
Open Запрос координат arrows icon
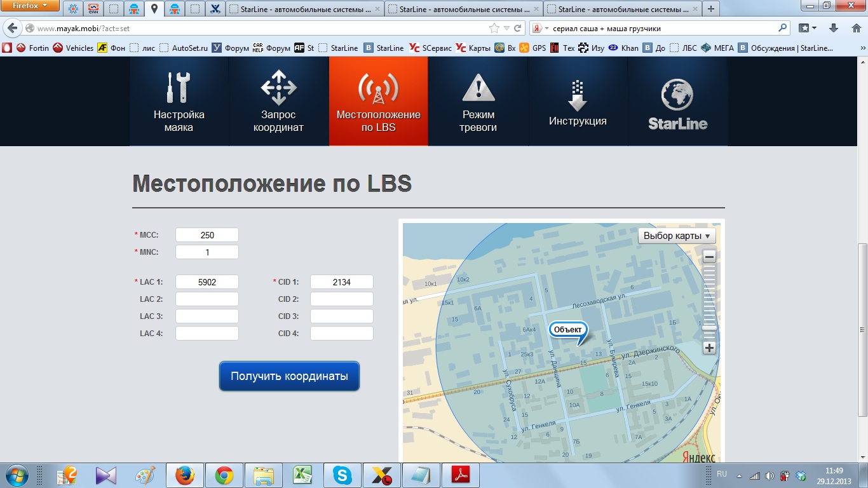[x=278, y=88]
